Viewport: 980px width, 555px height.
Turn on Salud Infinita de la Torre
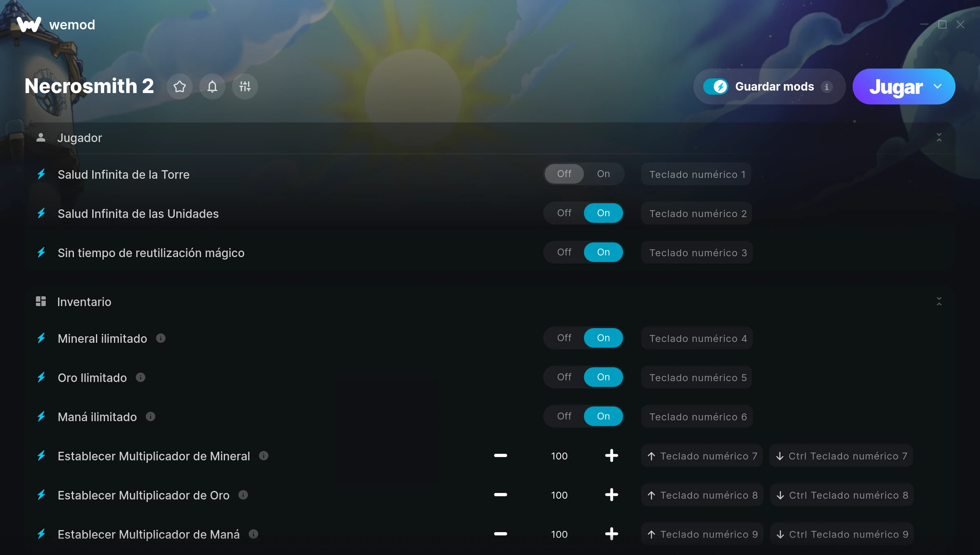pos(603,174)
